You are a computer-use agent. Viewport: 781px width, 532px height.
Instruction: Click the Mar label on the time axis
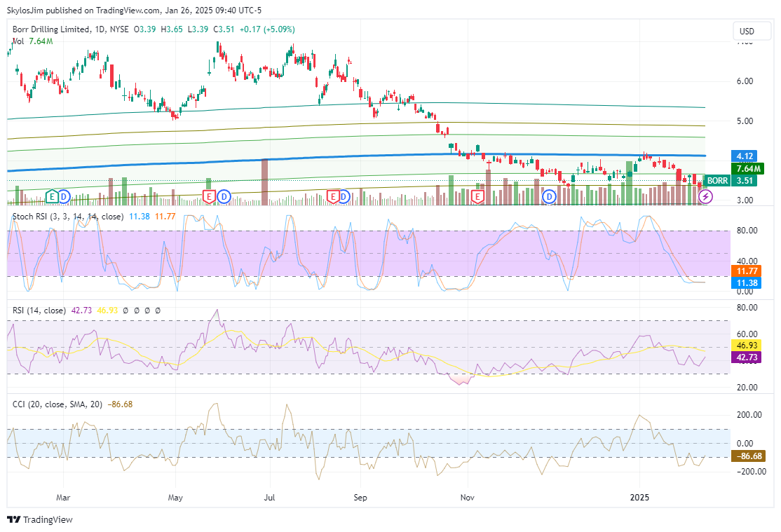pyautogui.click(x=63, y=498)
